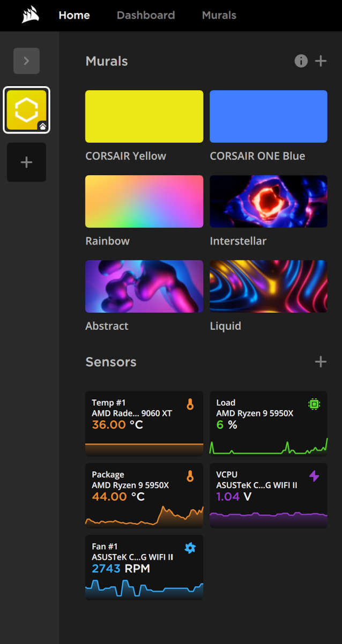Expand the sidebar with the chevron arrow

point(26,61)
